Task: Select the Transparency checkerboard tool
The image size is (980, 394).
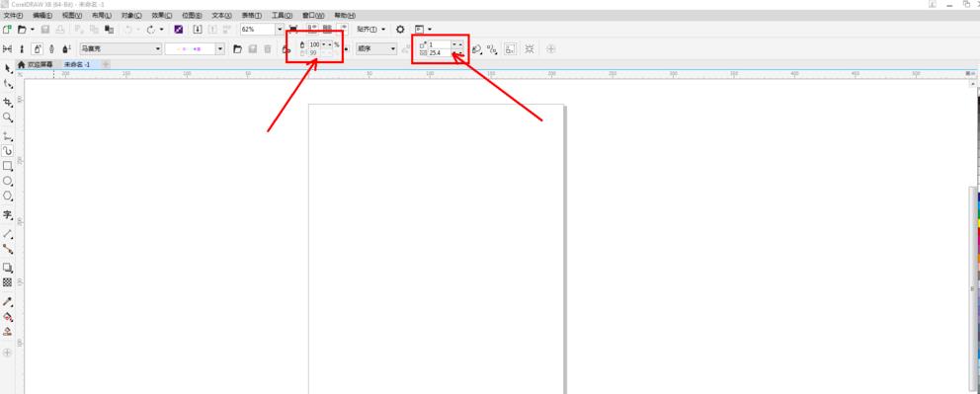Action: pyautogui.click(x=8, y=282)
